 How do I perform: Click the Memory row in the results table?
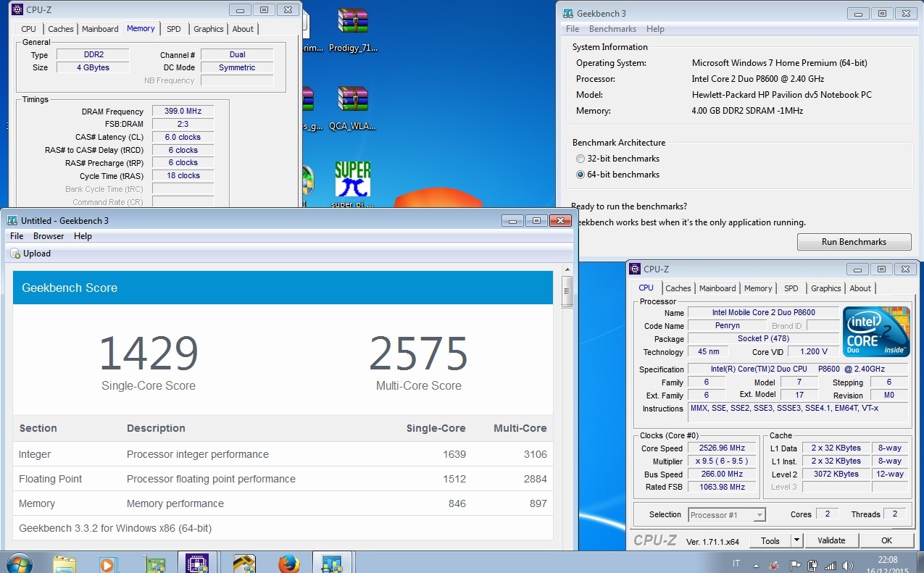pos(283,503)
